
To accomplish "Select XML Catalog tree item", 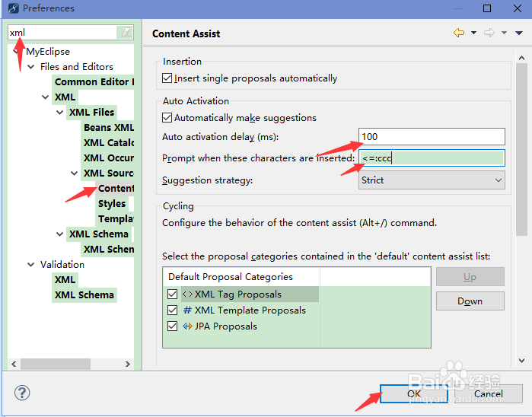I will (108, 143).
